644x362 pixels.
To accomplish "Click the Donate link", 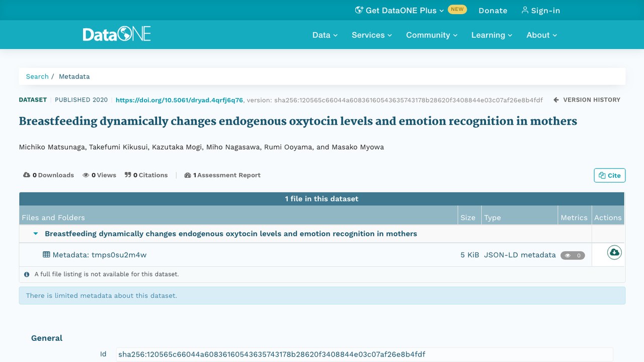I will click(x=493, y=11).
